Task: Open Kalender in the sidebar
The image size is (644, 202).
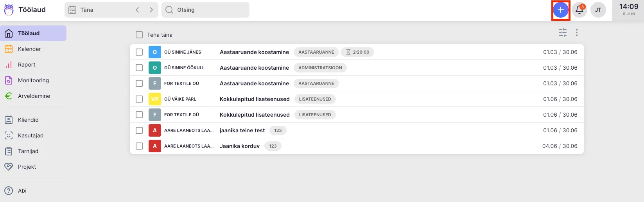Action: pyautogui.click(x=29, y=49)
